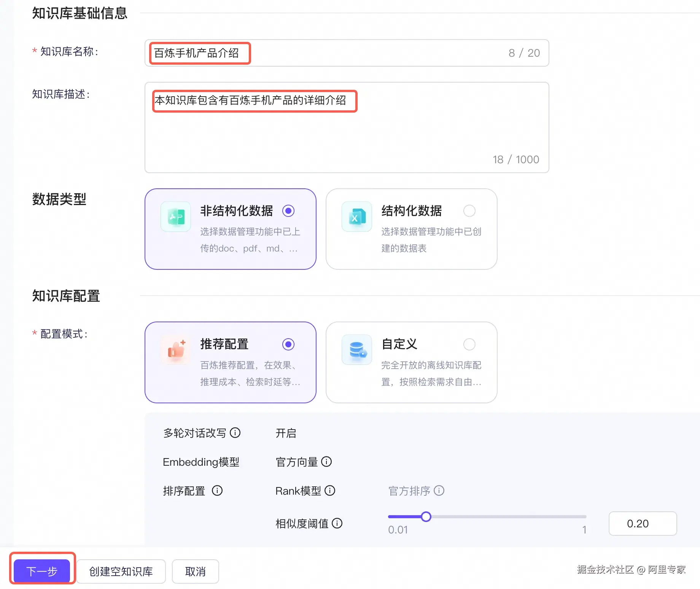The width and height of the screenshot is (700, 589).
Task: Click the 官方向量 value text
Action: point(297,462)
